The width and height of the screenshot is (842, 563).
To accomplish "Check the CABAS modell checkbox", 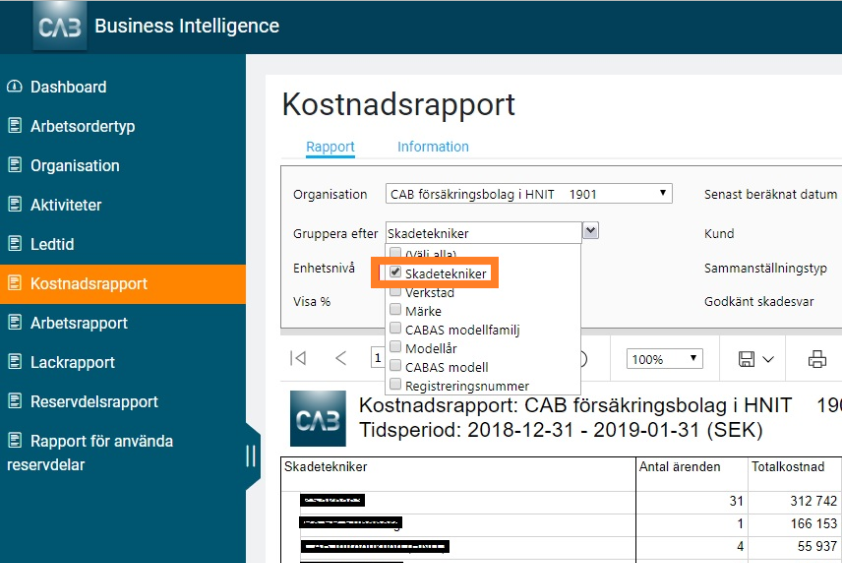I will click(395, 365).
